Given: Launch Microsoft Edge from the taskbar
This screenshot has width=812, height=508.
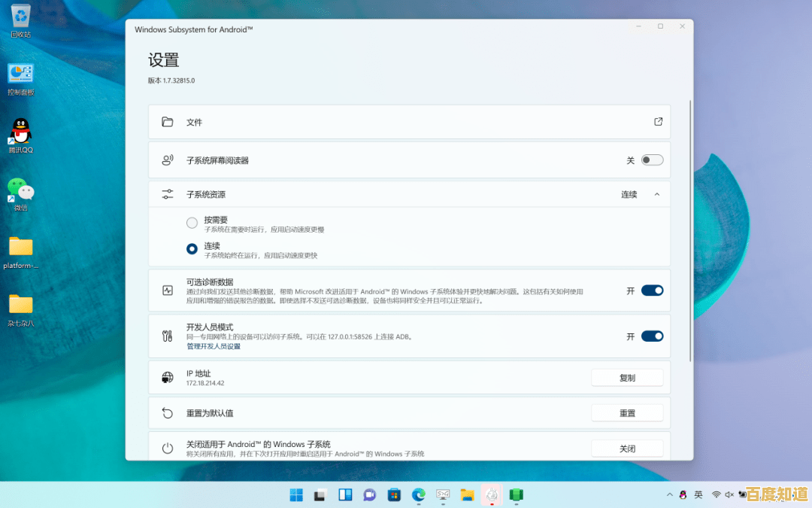Looking at the screenshot, I should pos(418,495).
